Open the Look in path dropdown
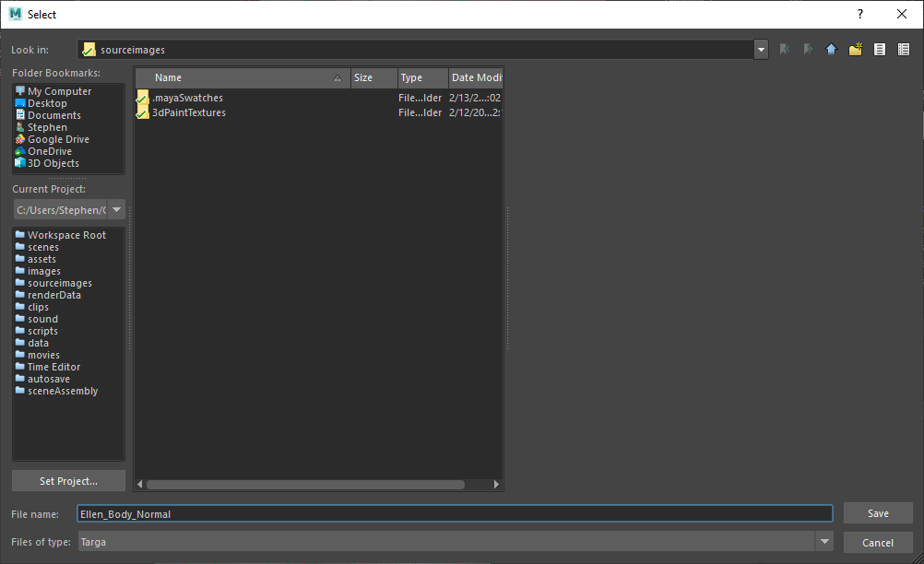The height and width of the screenshot is (564, 924). point(760,50)
